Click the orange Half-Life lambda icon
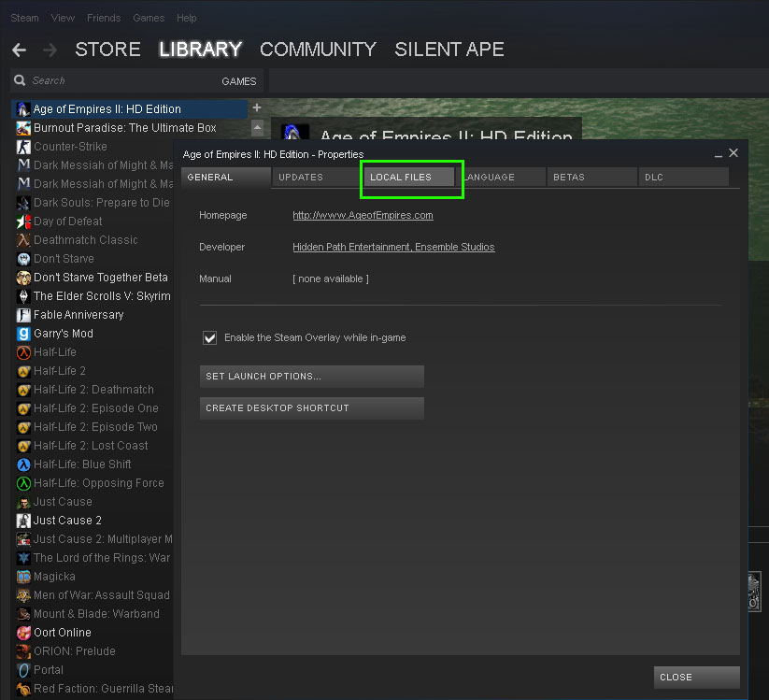Viewport: 769px width, 700px height. pyautogui.click(x=23, y=352)
